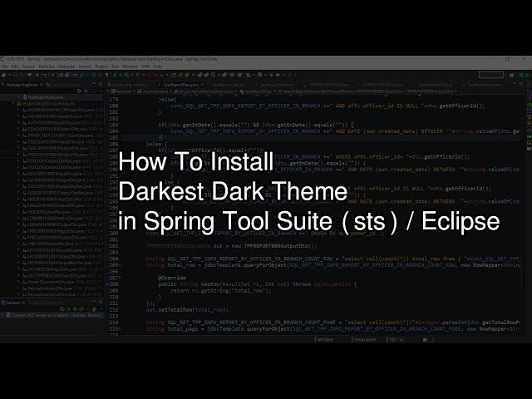Click the Open Perspective icon

(x=512, y=75)
